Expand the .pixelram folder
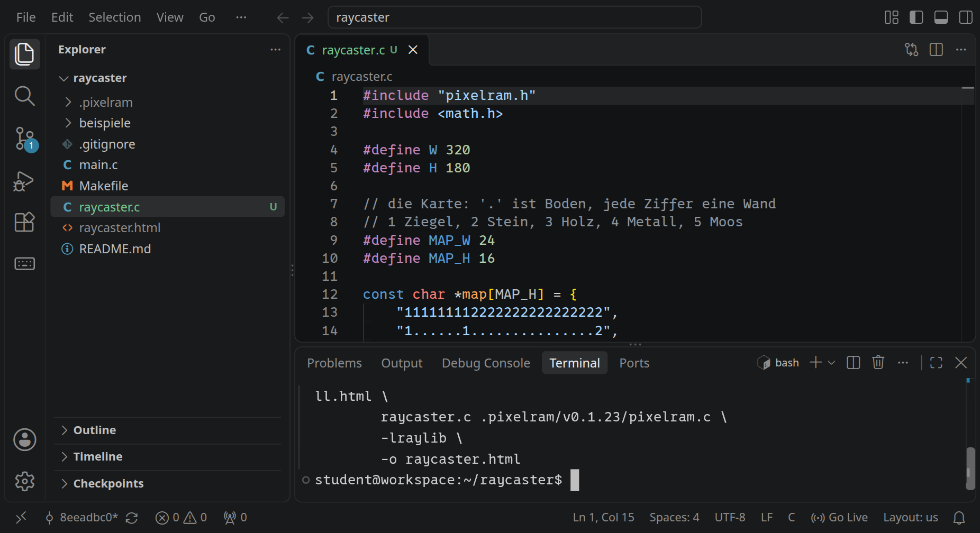Image resolution: width=980 pixels, height=533 pixels. [x=167, y=102]
